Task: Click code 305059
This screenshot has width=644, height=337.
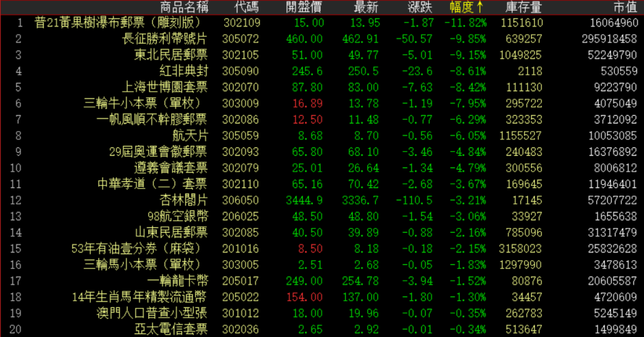Action: tap(241, 135)
